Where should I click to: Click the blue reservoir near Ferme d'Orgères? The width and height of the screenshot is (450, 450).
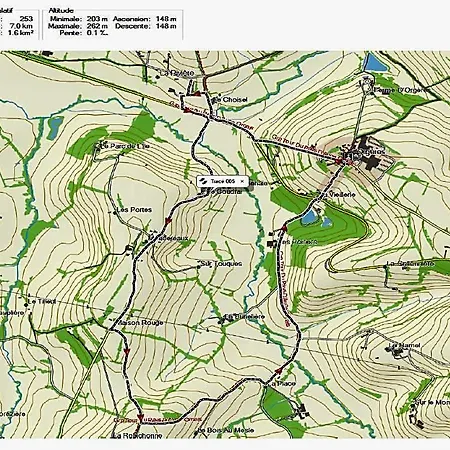click(x=375, y=63)
